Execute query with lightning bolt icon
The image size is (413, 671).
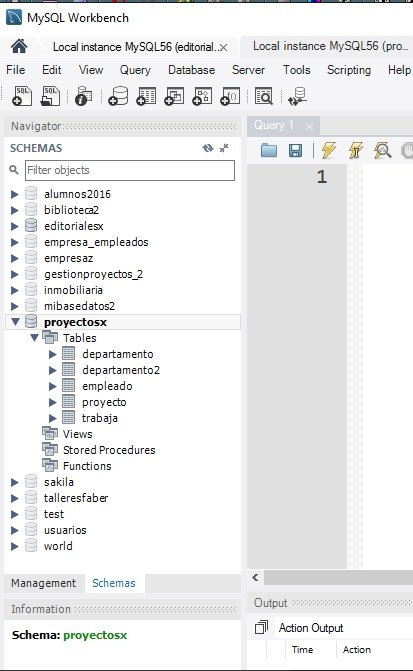tap(329, 150)
